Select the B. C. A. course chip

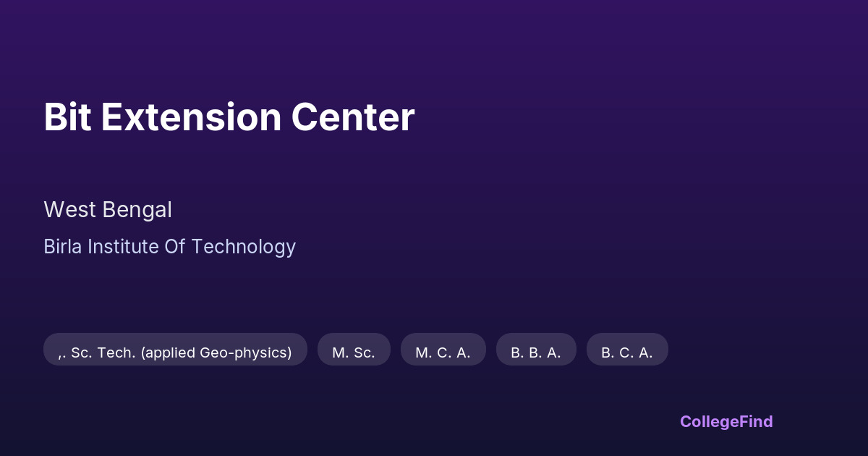[x=627, y=352]
